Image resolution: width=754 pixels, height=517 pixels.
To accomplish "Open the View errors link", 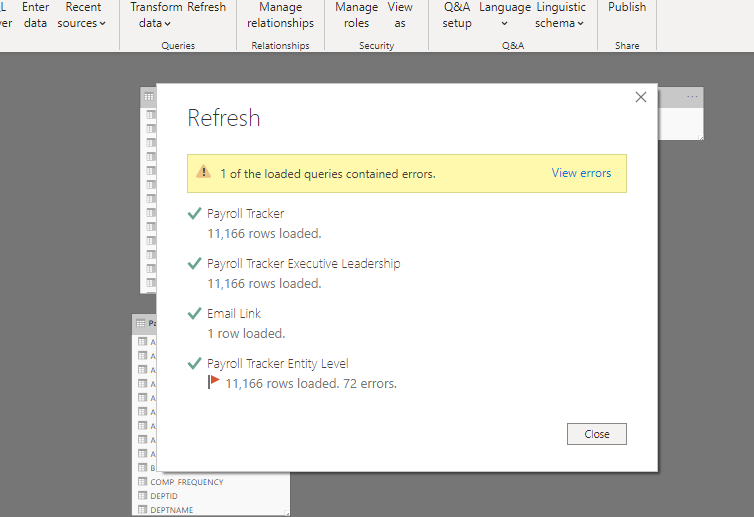I will tap(581, 173).
